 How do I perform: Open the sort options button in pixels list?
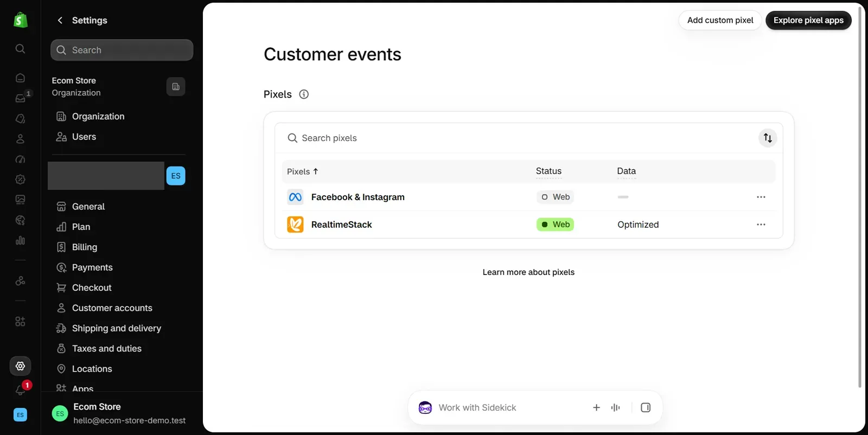[768, 138]
